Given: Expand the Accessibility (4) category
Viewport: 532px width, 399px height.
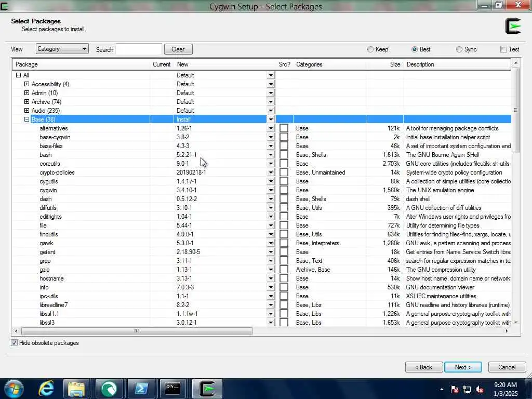Looking at the screenshot, I should tap(27, 84).
